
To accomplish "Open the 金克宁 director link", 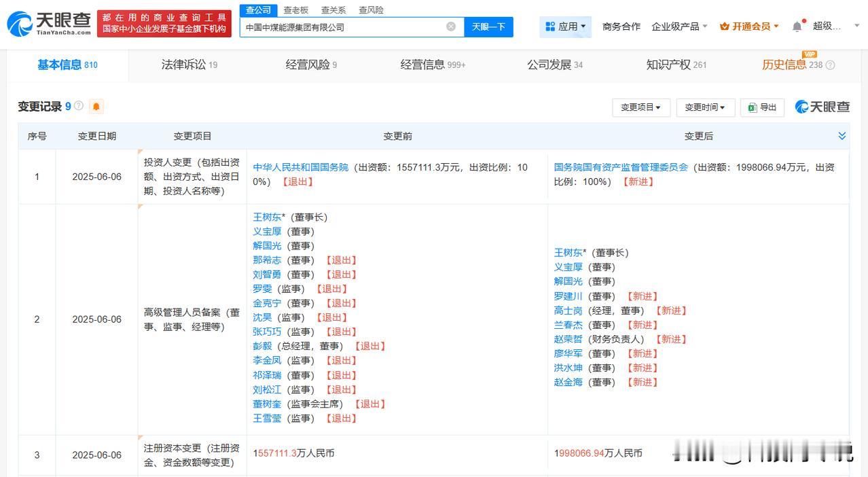I will pos(267,303).
